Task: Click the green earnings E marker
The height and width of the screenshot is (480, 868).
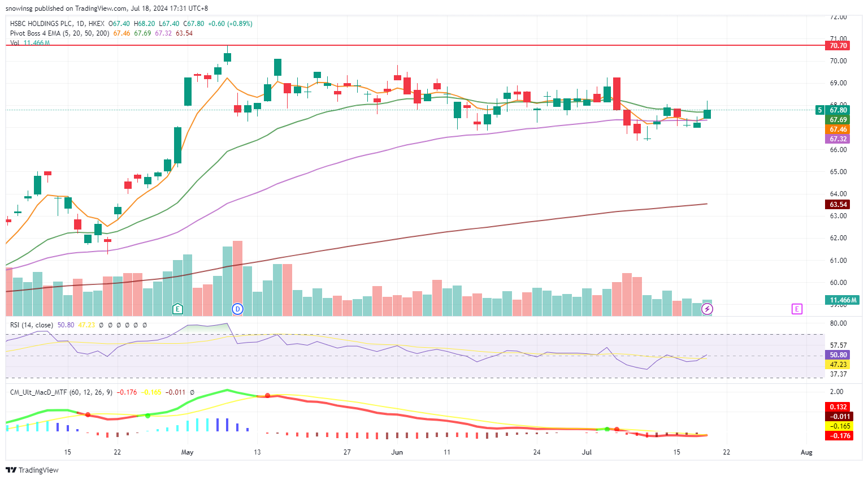Action: (x=177, y=309)
